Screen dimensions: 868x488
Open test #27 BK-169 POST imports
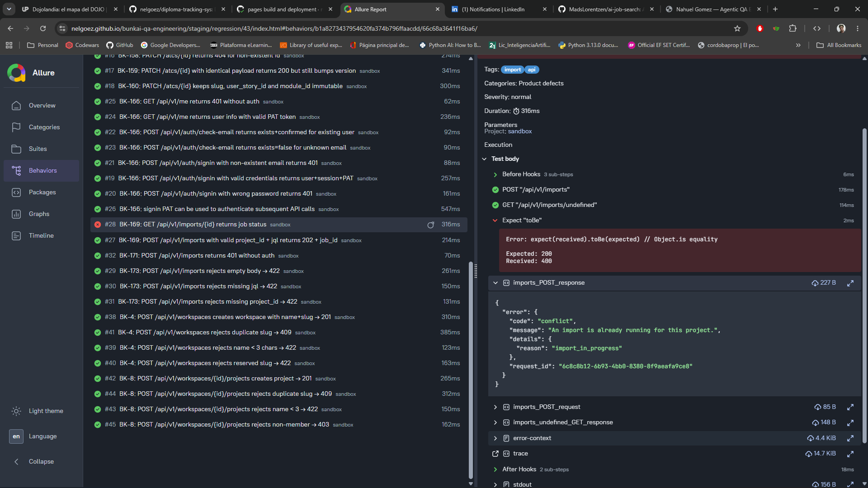pyautogui.click(x=278, y=240)
